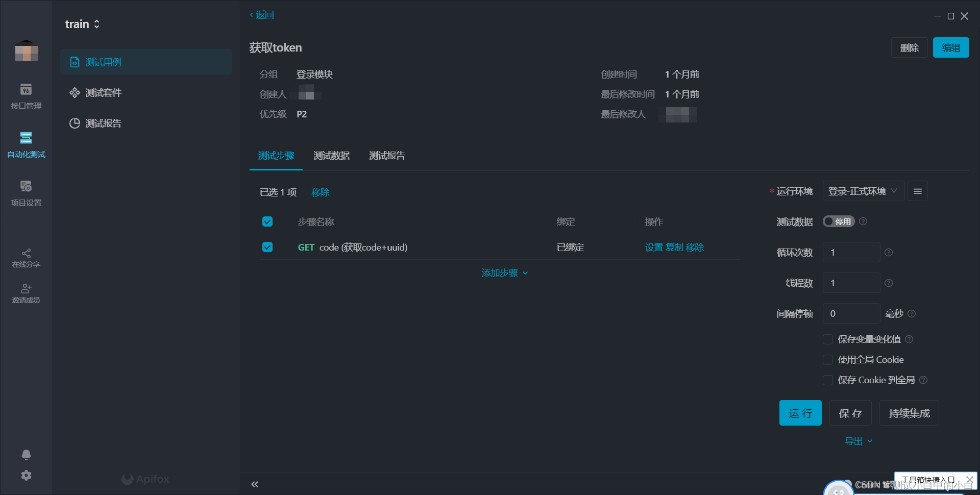Click the 循环次数 input field
This screenshot has width=980, height=495.
pos(851,253)
